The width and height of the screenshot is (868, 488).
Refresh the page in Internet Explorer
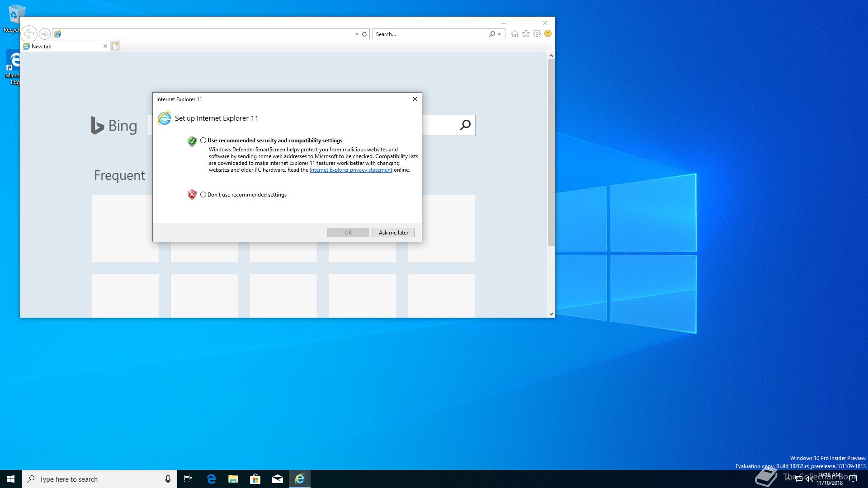tap(364, 34)
